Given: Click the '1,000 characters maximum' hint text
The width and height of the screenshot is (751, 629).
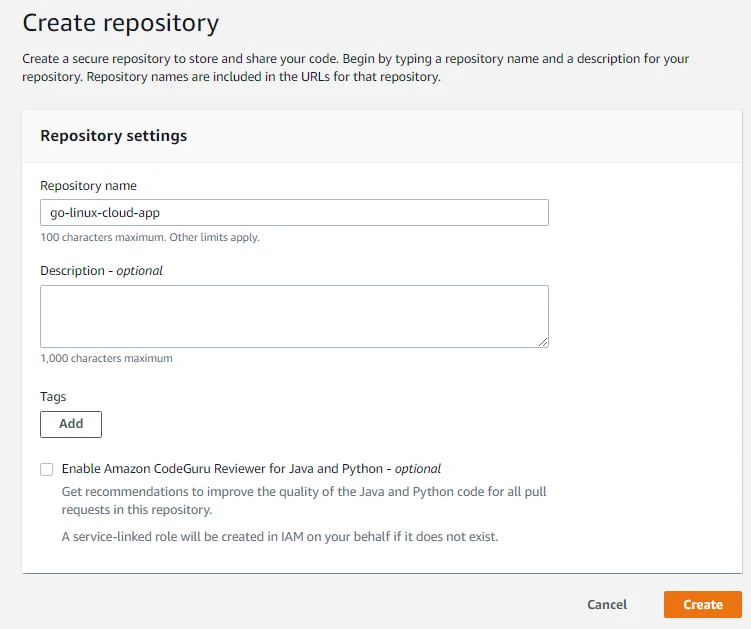Looking at the screenshot, I should coord(106,358).
